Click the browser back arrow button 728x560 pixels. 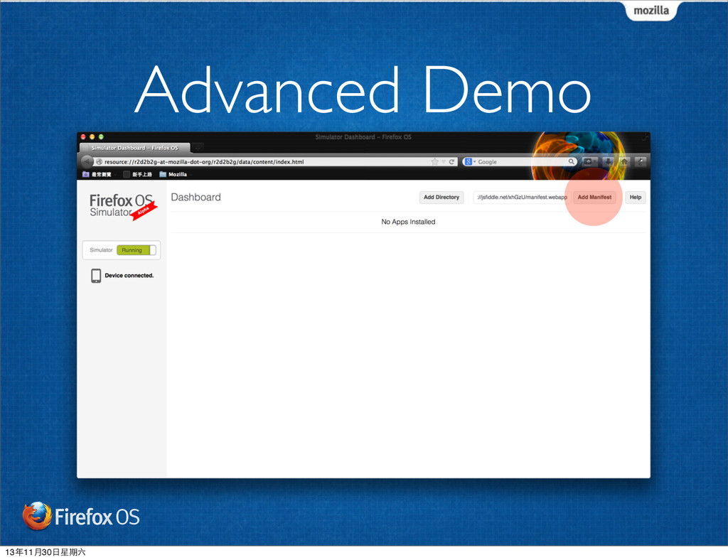click(87, 161)
